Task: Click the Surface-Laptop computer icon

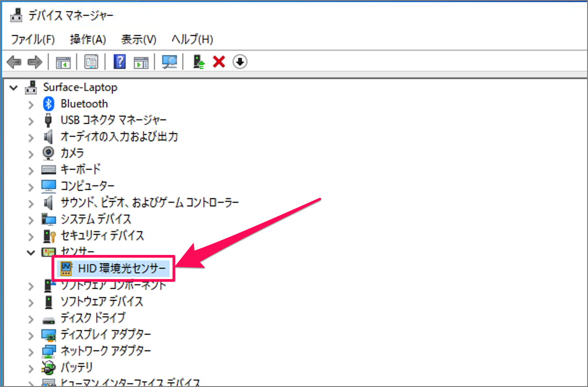Action: [31, 87]
